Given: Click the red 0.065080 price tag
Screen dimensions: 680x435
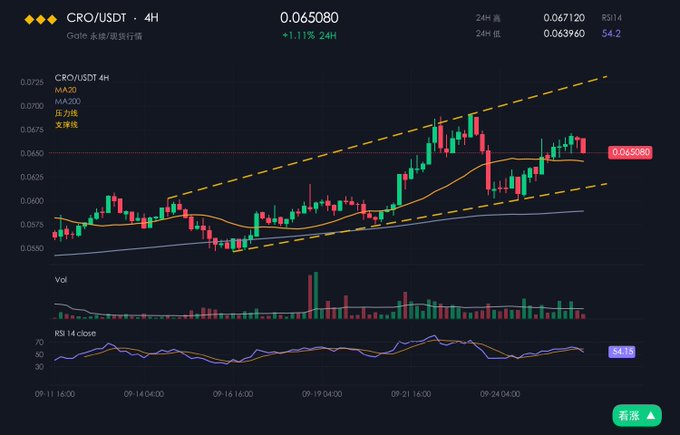Looking at the screenshot, I should click(630, 152).
